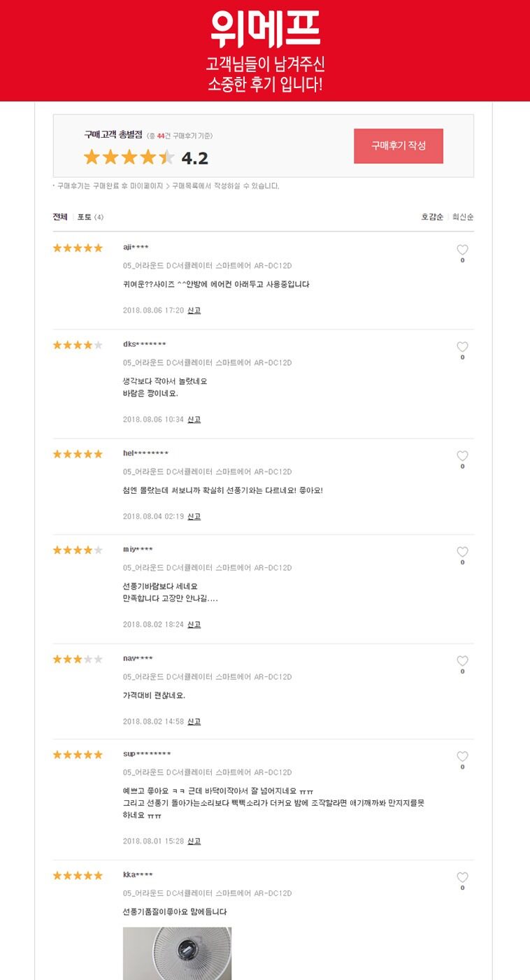Sort reviews by 최신순
This screenshot has height=980, width=530.
pos(463,217)
